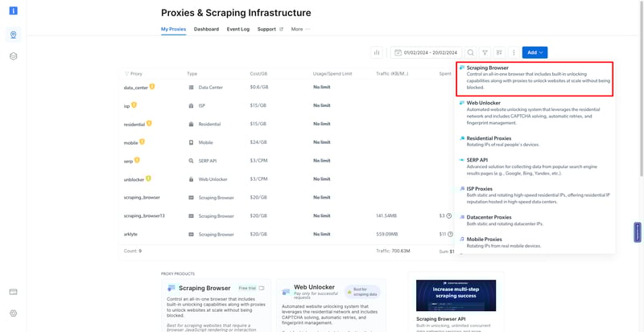Screen dimensions: 644x332
Task: Click the warning badge next to data_center
Action: (x=151, y=87)
